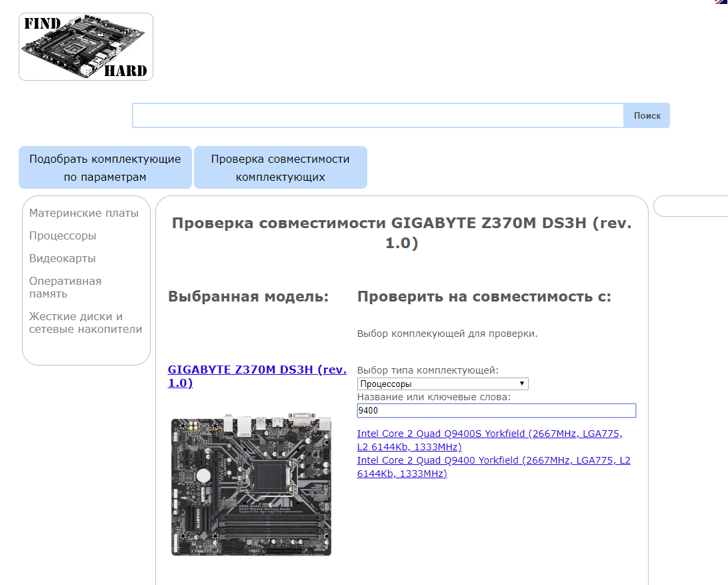
Task: Switch language via the flag icon
Action: [722, 2]
